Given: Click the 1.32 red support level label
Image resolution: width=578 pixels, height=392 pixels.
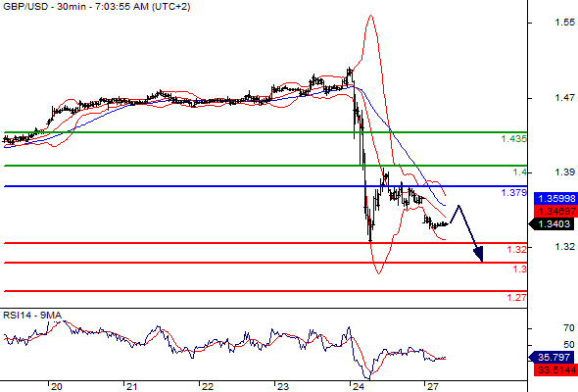Looking at the screenshot, I should coord(517,249).
